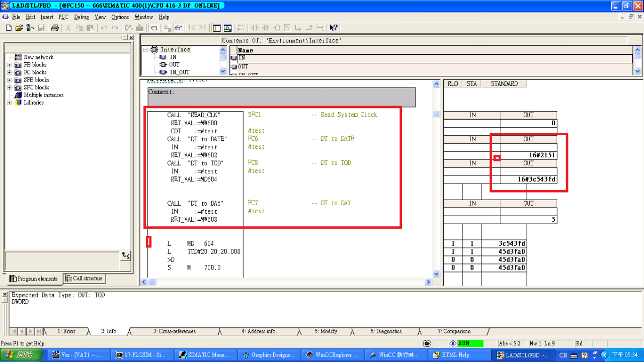
Task: Click the Paste toolbar icon
Action: pos(91,28)
